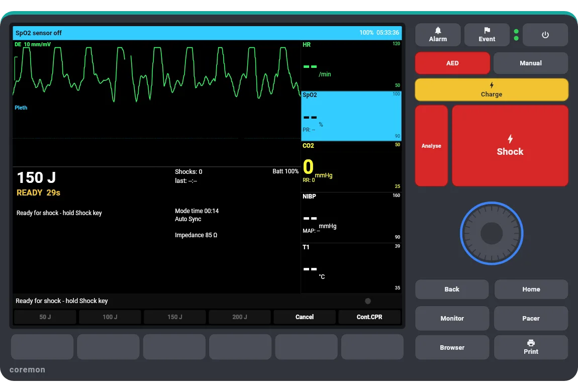Tap the lightning Charge button
The width and height of the screenshot is (578, 392).
click(x=492, y=89)
